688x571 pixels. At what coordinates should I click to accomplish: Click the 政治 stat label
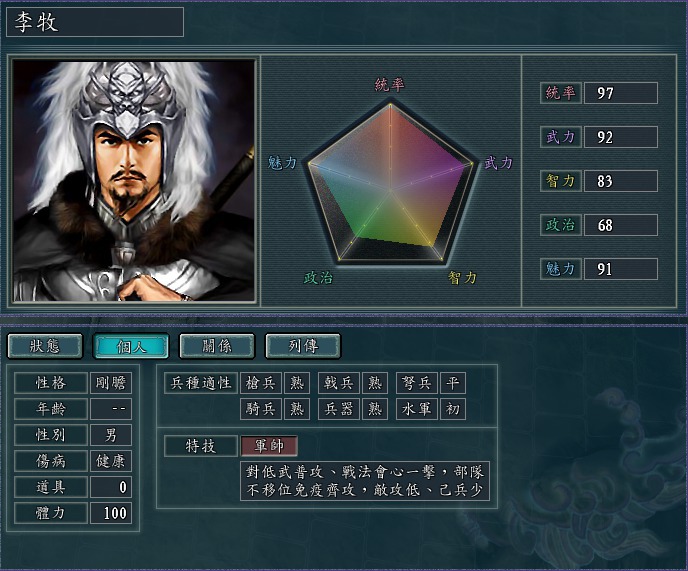(x=560, y=225)
